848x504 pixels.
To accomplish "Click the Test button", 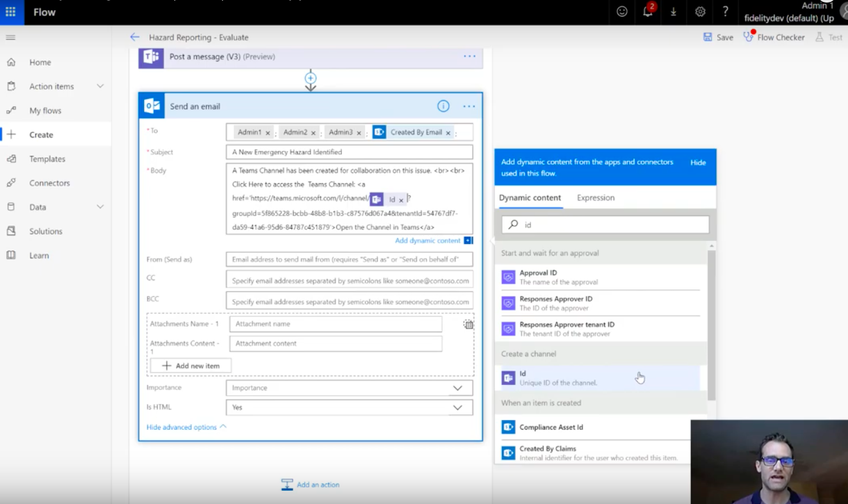I will 829,37.
